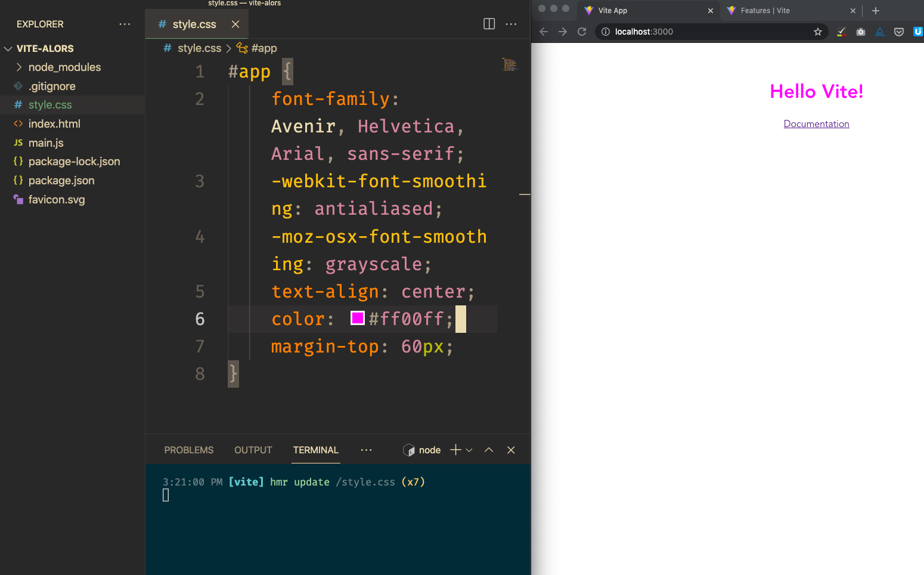Image resolution: width=924 pixels, height=575 pixels.
Task: Click the #app selector on line 1
Action: point(249,72)
